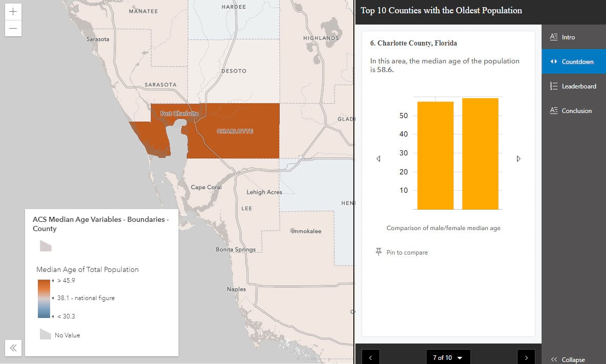Go to previous county page
The height and width of the screenshot is (364, 606).
[x=370, y=357]
